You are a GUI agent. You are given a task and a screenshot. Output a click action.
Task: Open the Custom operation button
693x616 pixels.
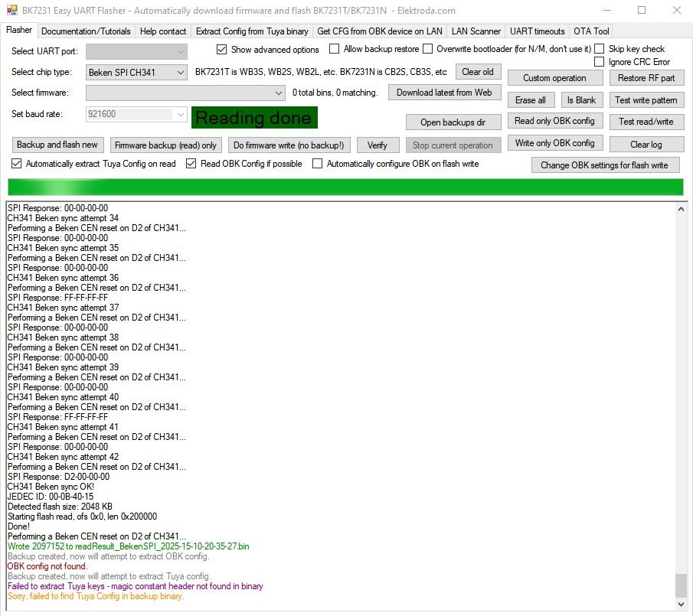click(554, 78)
